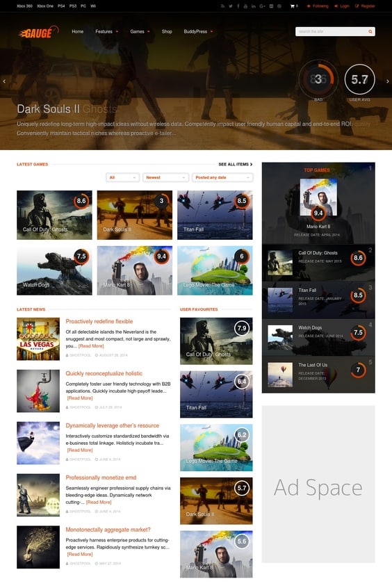Viewport: 392px width, 588px height.
Task: Open the Google Plus icon in top bar
Action: click(262, 6)
